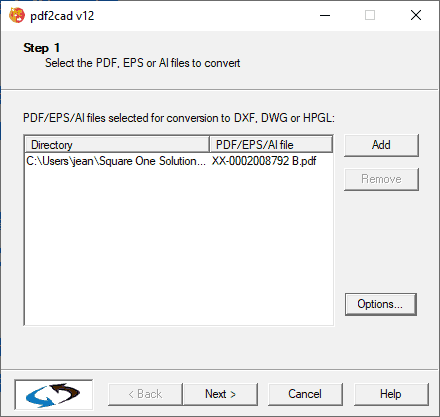Sort by the Directory column header
The image size is (440, 417).
117,145
